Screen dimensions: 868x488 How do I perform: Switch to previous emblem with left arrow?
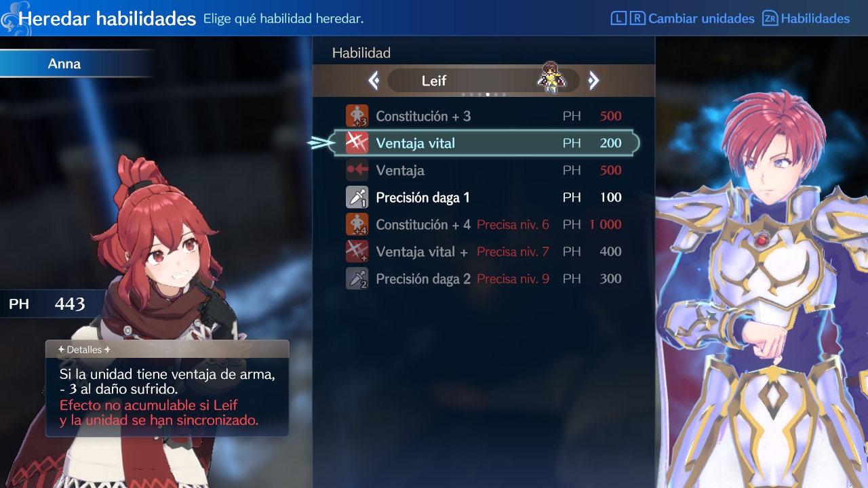point(374,81)
